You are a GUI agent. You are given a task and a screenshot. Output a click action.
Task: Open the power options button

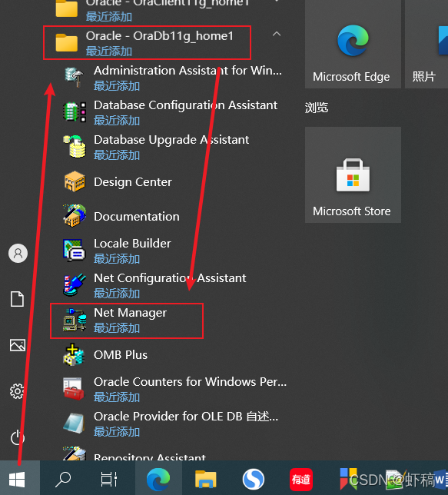click(x=18, y=437)
